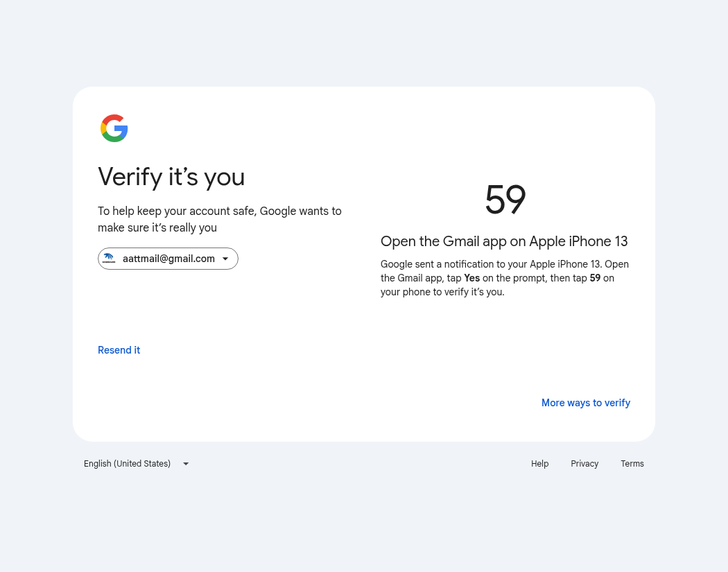Click the Google G logo

pos(114,128)
